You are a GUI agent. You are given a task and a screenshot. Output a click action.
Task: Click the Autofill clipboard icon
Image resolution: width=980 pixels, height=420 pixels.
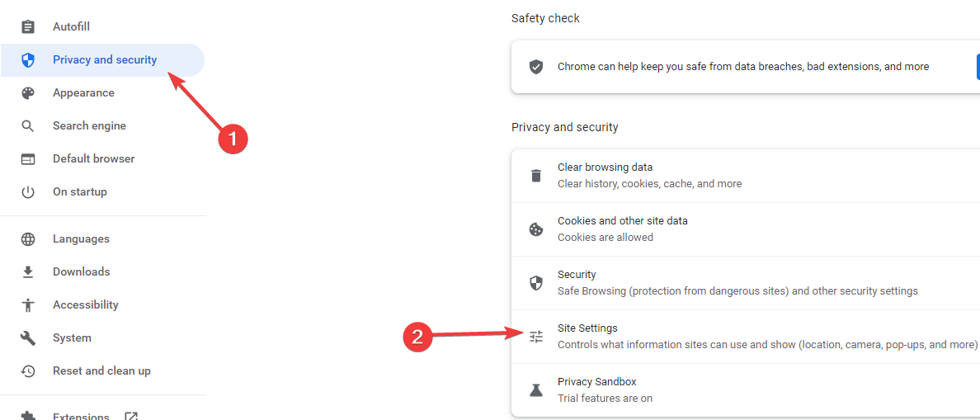(28, 27)
